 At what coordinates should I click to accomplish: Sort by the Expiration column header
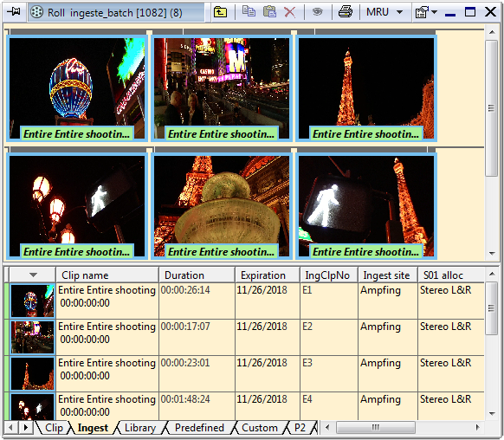268,275
